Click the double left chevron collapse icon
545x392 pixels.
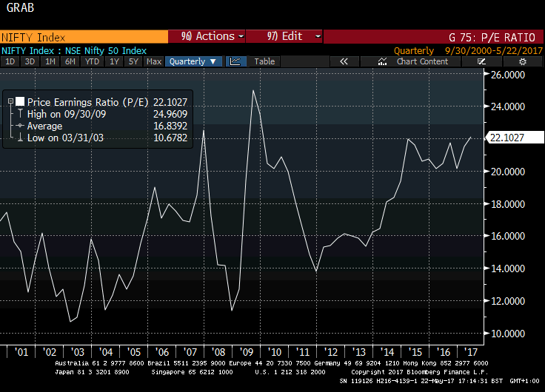[344, 62]
